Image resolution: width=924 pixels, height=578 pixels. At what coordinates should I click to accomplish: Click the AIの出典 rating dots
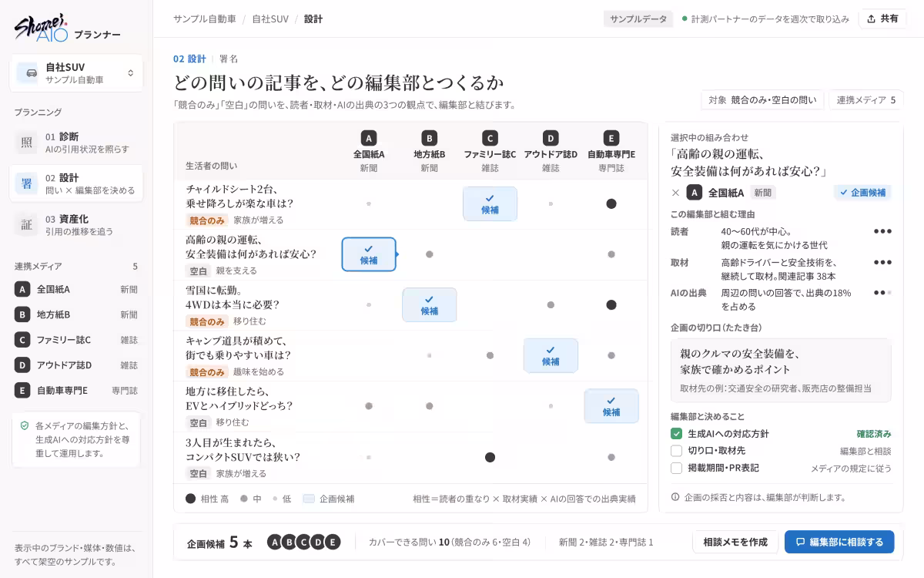pyautogui.click(x=882, y=293)
